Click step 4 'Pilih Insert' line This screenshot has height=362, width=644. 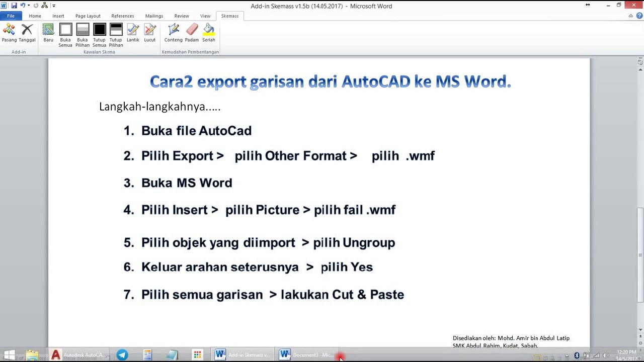click(x=268, y=210)
